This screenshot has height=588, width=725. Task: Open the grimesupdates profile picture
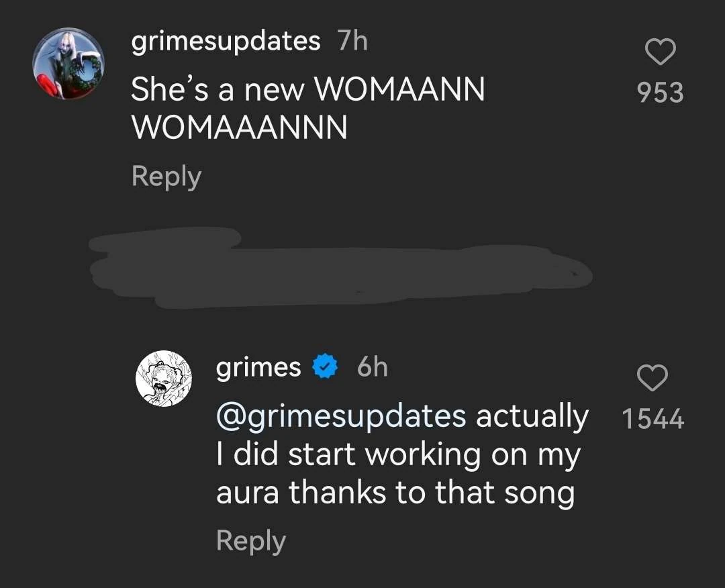(68, 64)
